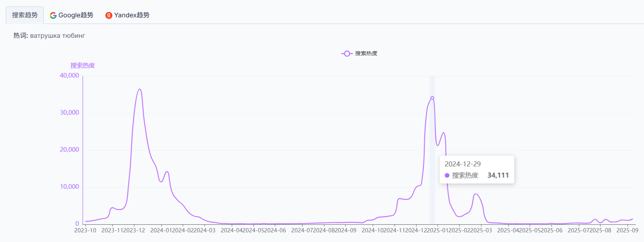Click the highlighted data point on the line
Screen dimensions: 644x242
point(432,98)
